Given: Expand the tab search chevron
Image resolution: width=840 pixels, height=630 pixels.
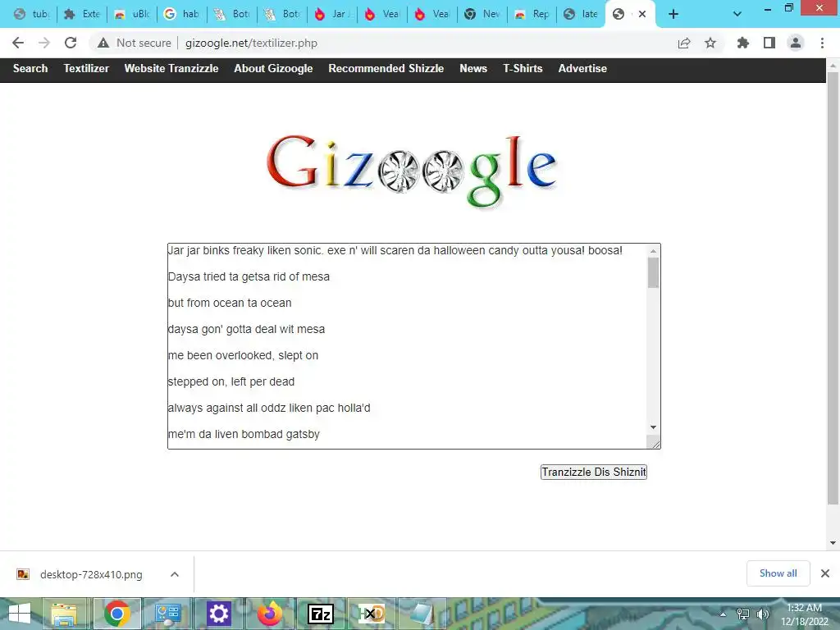Looking at the screenshot, I should (x=737, y=14).
